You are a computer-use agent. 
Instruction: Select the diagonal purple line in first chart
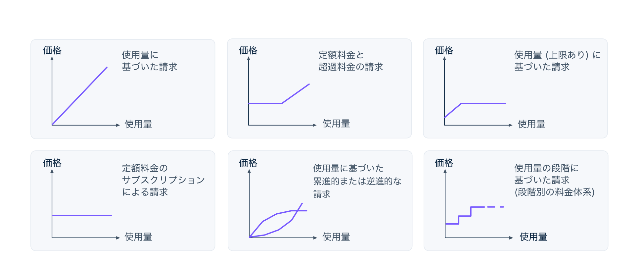(x=80, y=96)
